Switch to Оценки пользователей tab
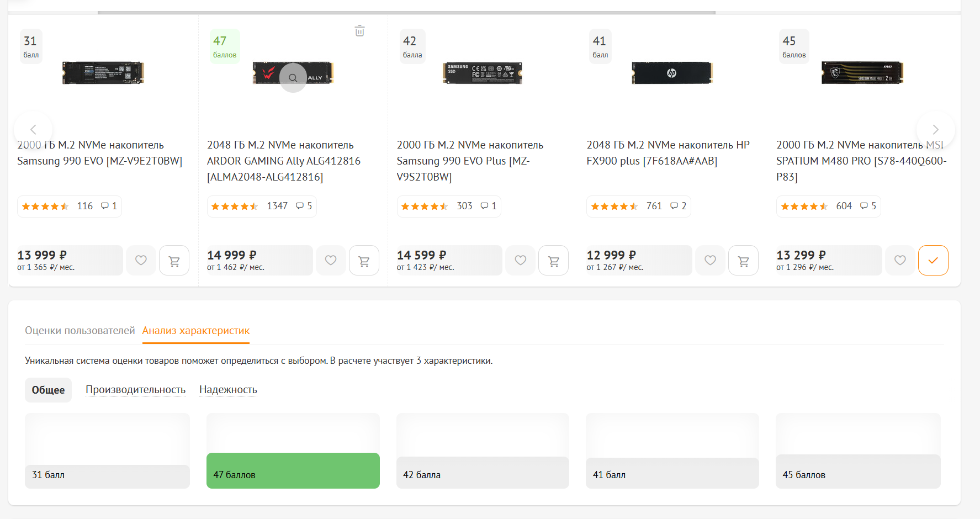Screen dimensions: 980x519 [80, 331]
